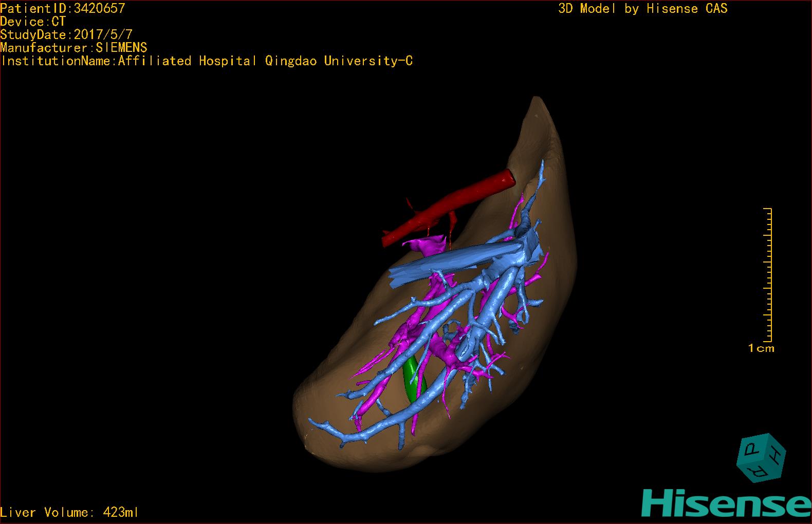The height and width of the screenshot is (524, 812).
Task: Click the teal orientation cube
Action: tap(762, 458)
